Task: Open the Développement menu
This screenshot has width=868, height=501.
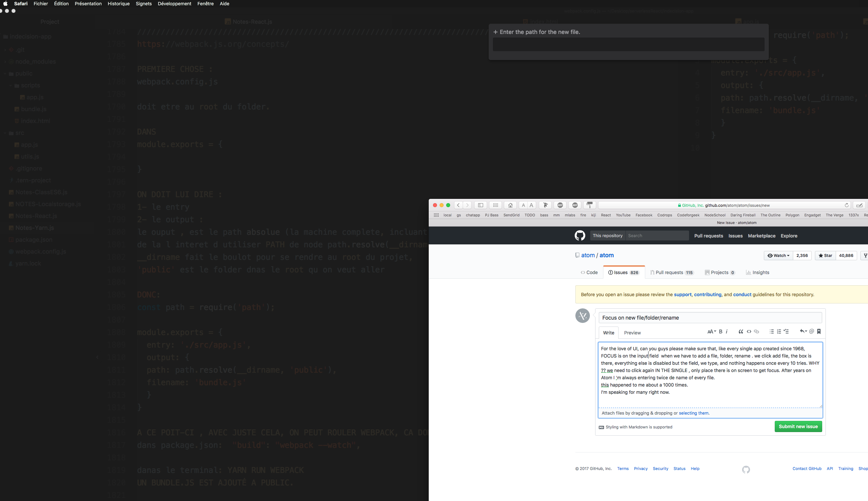Action: 174,3
